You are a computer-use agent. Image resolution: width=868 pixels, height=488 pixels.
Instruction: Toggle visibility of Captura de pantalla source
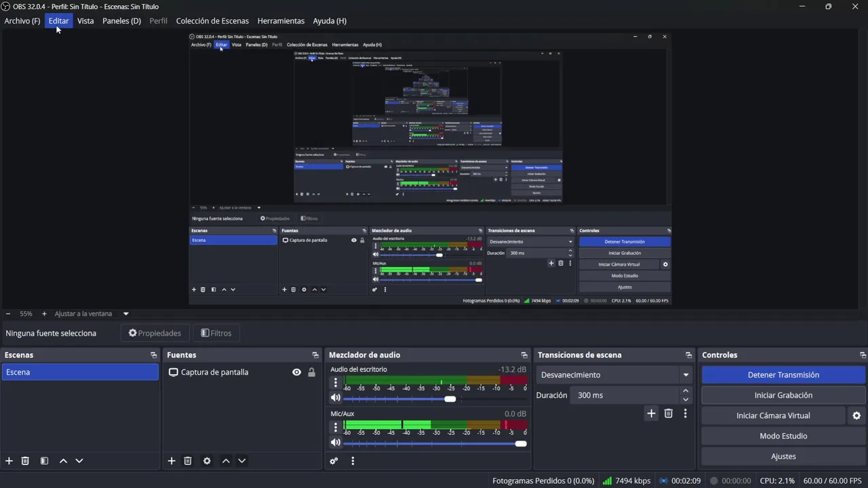click(296, 372)
